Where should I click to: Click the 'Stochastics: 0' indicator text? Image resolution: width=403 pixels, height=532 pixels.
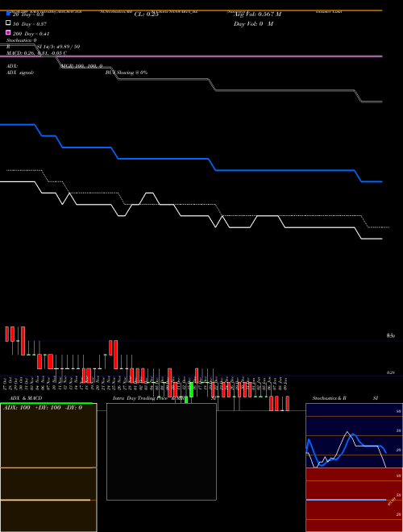22,40
